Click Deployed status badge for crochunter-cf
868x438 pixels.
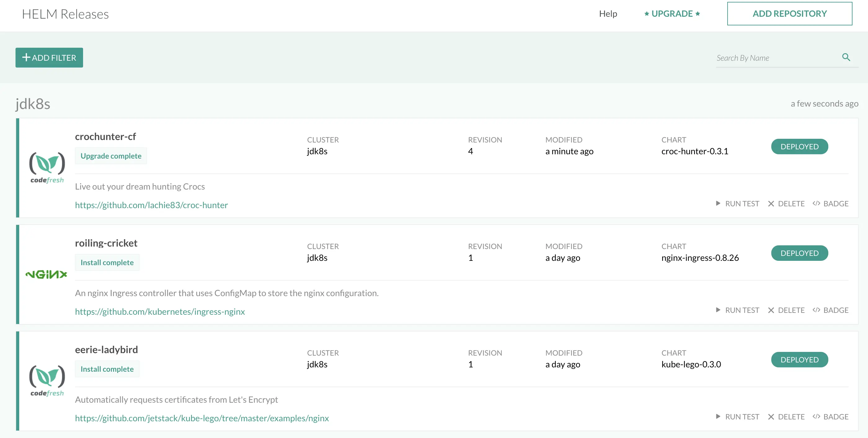(799, 147)
